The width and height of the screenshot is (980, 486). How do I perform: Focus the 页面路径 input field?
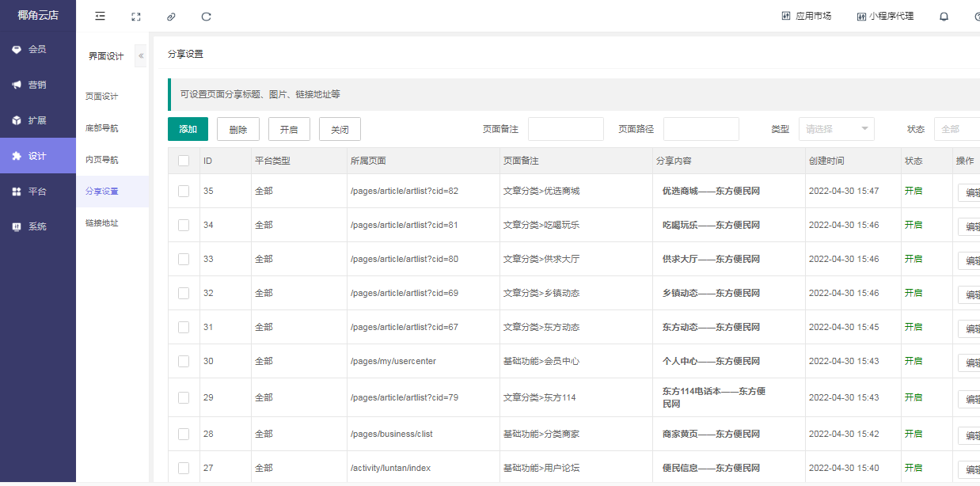coord(701,129)
